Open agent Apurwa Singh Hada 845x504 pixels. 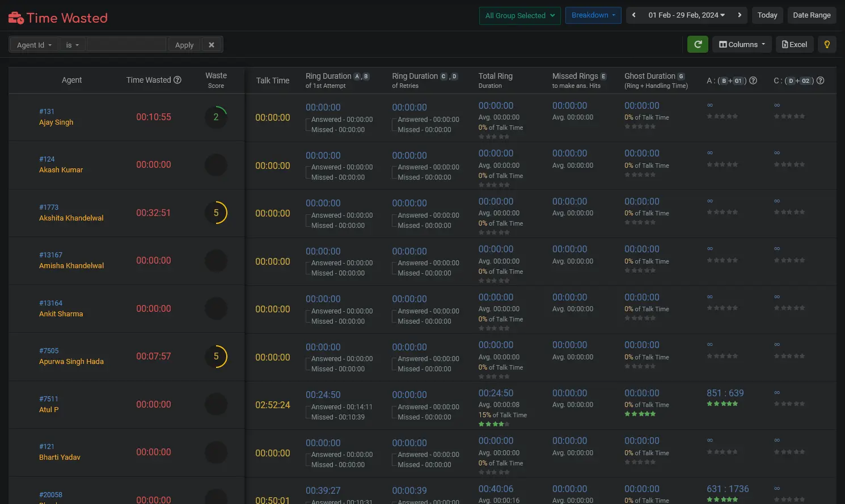pyautogui.click(x=71, y=362)
